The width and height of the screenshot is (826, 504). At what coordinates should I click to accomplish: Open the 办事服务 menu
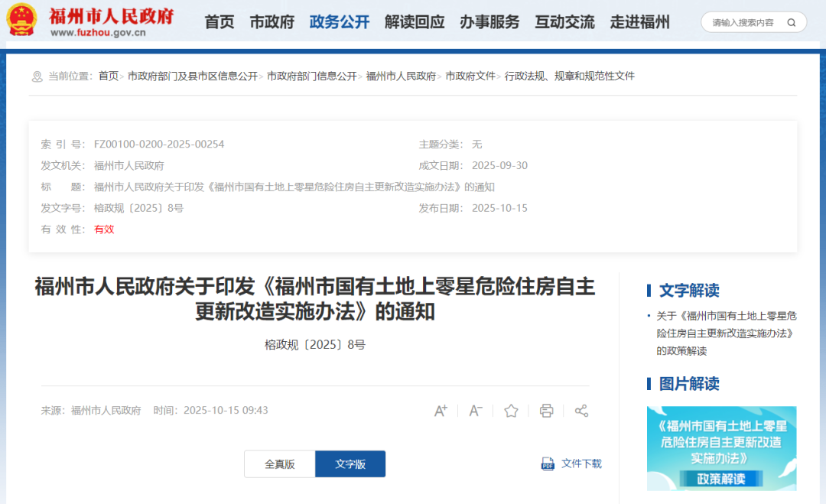[490, 22]
